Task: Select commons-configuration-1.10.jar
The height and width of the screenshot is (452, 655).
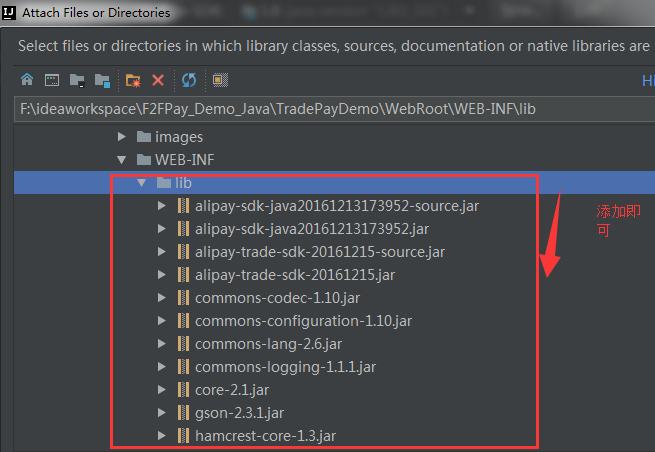Action: (303, 321)
